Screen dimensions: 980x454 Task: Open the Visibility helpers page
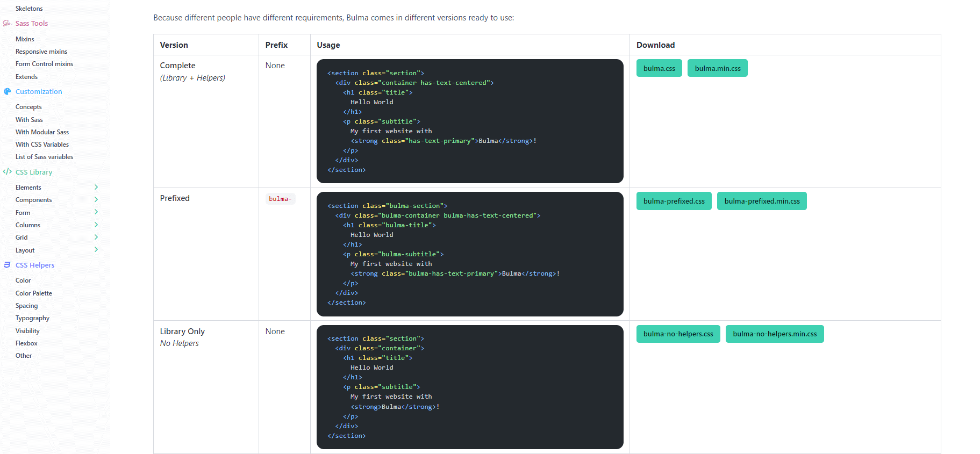click(27, 331)
